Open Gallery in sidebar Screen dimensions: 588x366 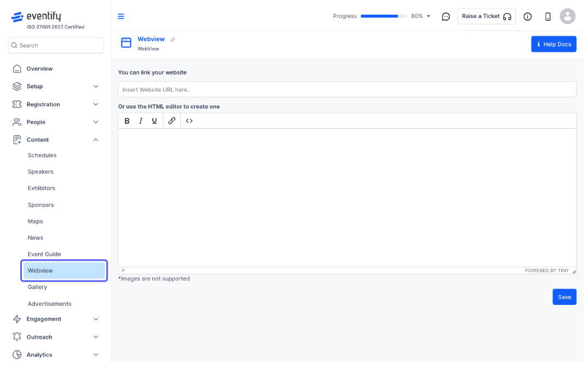[37, 287]
